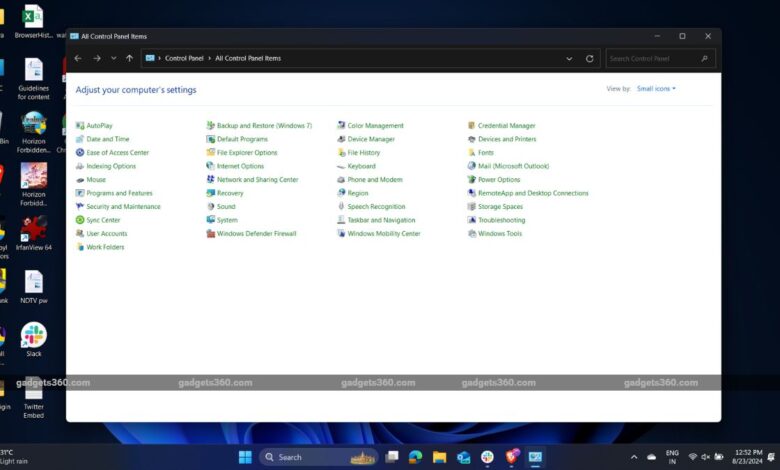Click the taskbar Search box
Viewport: 780px width, 470px height.
(x=318, y=457)
